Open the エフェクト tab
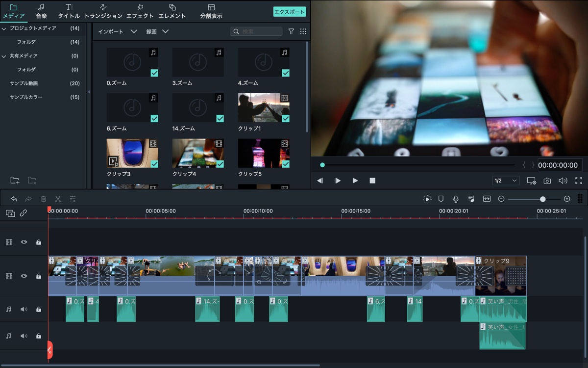This screenshot has height=368, width=588. (140, 11)
